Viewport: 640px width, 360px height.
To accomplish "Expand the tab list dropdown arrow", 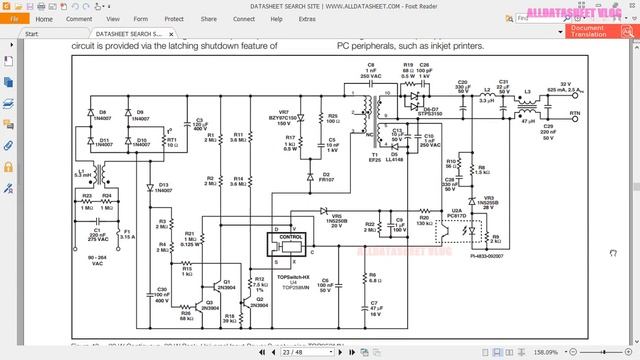I will pos(560,32).
